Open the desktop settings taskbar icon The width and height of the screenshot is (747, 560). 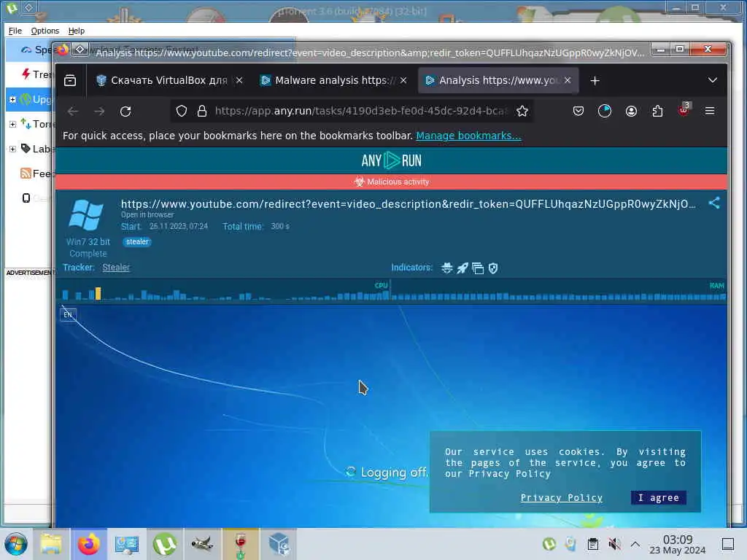tap(127, 544)
